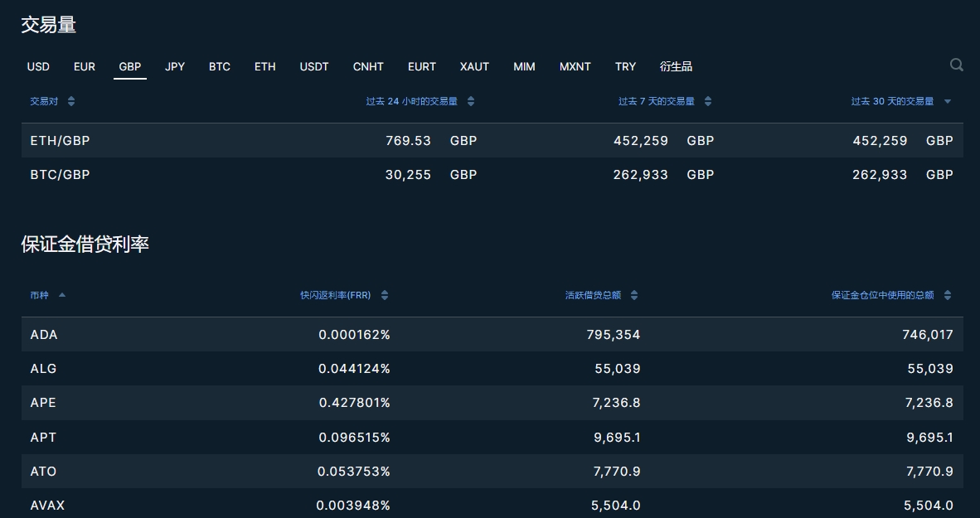The width and height of the screenshot is (980, 518).
Task: Open the ETH/GBP trading pair
Action: pos(60,141)
